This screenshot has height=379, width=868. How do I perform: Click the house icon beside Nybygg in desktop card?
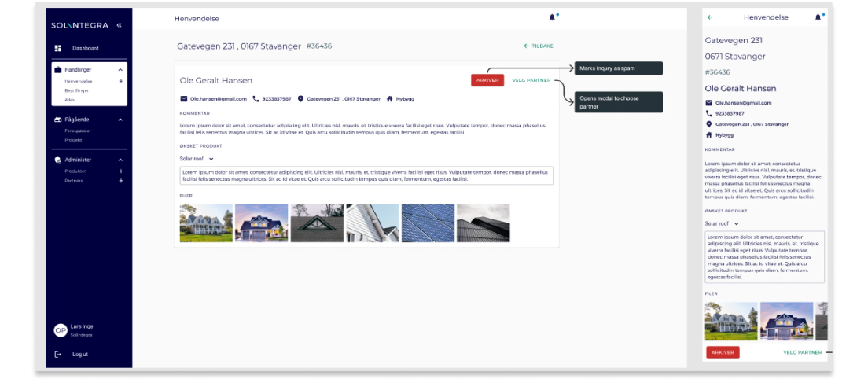click(x=390, y=98)
